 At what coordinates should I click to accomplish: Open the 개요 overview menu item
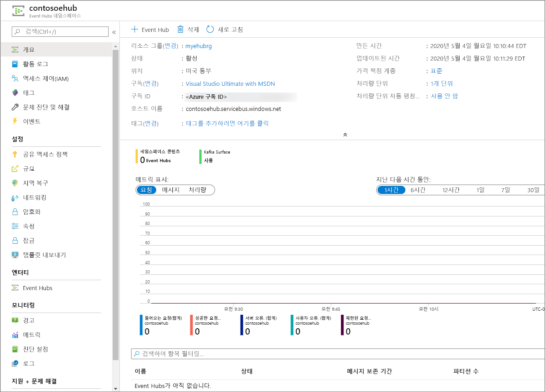point(56,49)
